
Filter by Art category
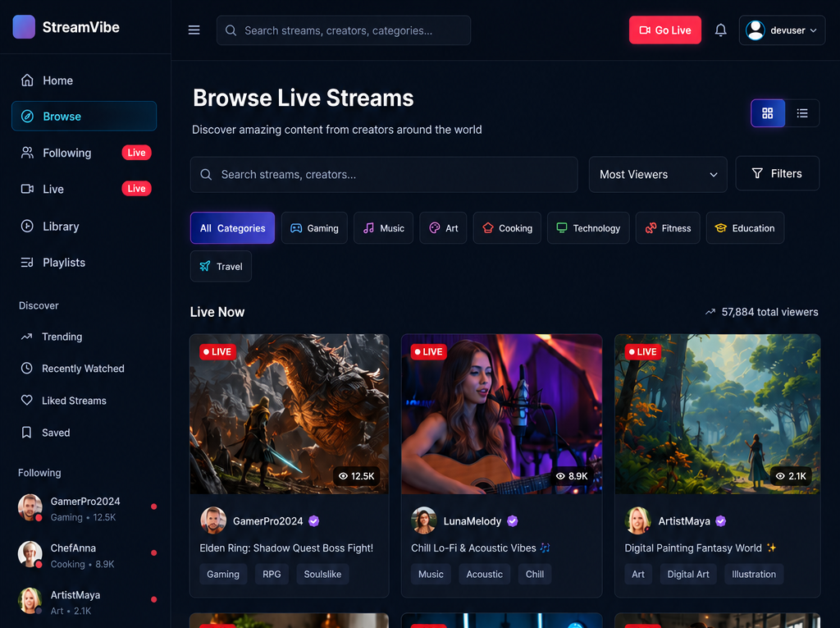pyautogui.click(x=443, y=228)
